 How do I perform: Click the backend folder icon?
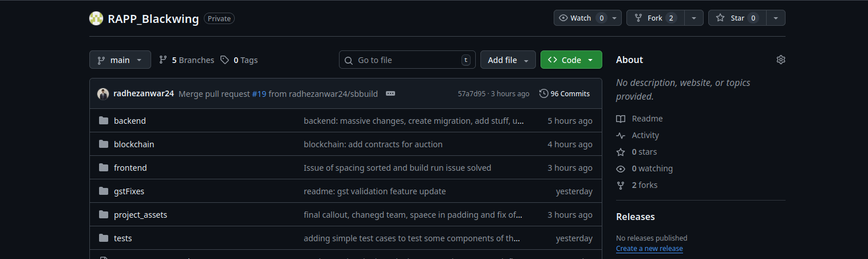click(x=104, y=121)
